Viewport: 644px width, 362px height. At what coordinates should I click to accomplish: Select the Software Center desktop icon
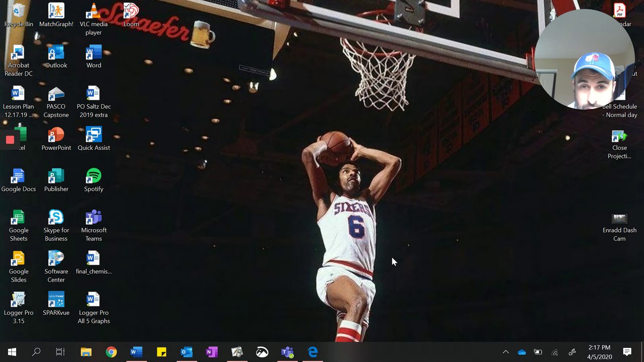[x=56, y=266]
